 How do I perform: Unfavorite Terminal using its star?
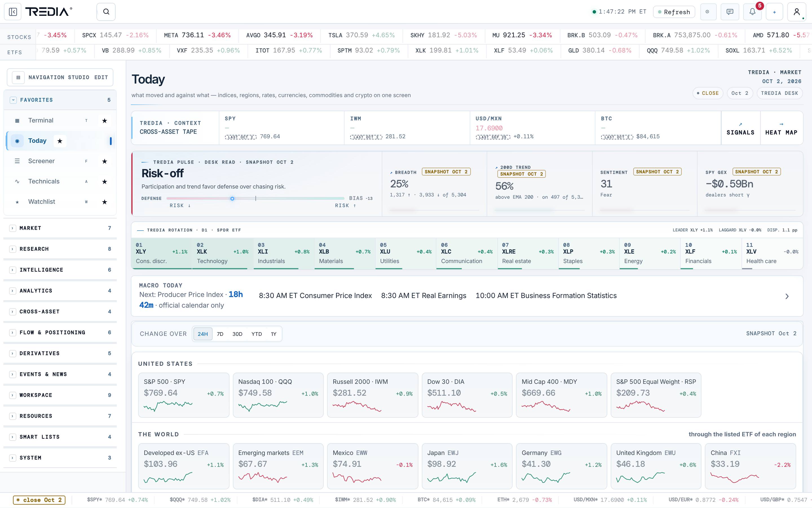tap(105, 121)
